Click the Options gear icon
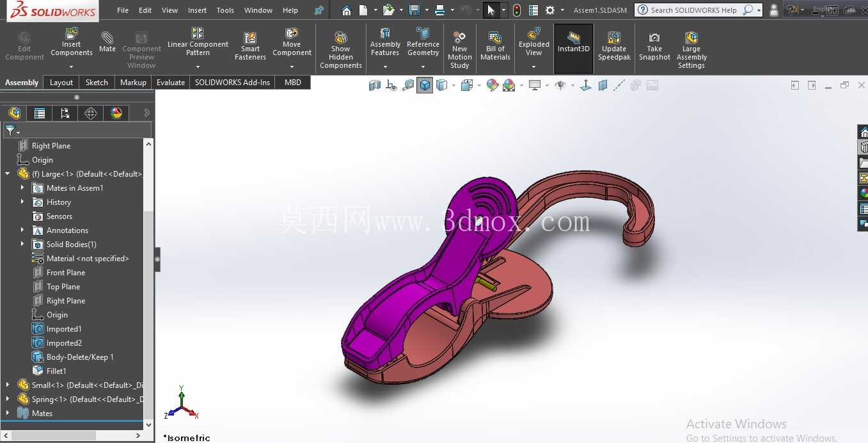This screenshot has height=443, width=868. (550, 10)
